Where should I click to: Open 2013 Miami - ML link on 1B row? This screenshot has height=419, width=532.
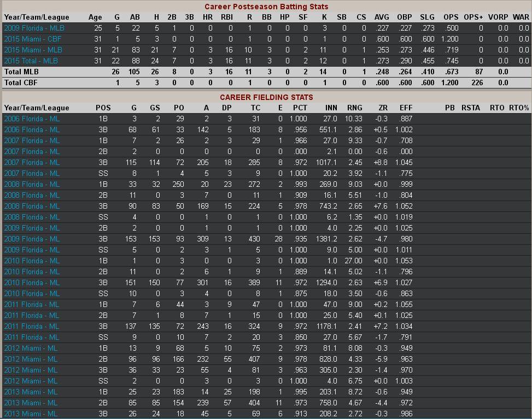click(31, 392)
